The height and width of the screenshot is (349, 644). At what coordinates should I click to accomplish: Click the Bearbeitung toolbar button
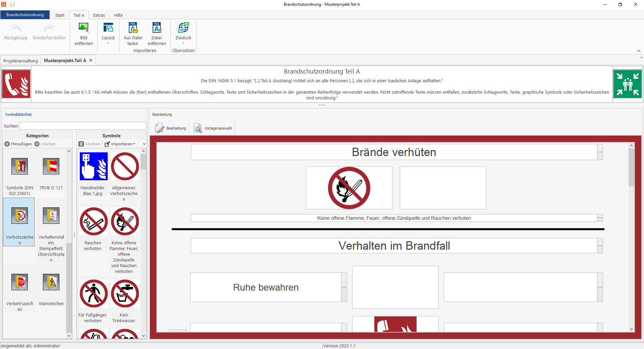(x=171, y=128)
